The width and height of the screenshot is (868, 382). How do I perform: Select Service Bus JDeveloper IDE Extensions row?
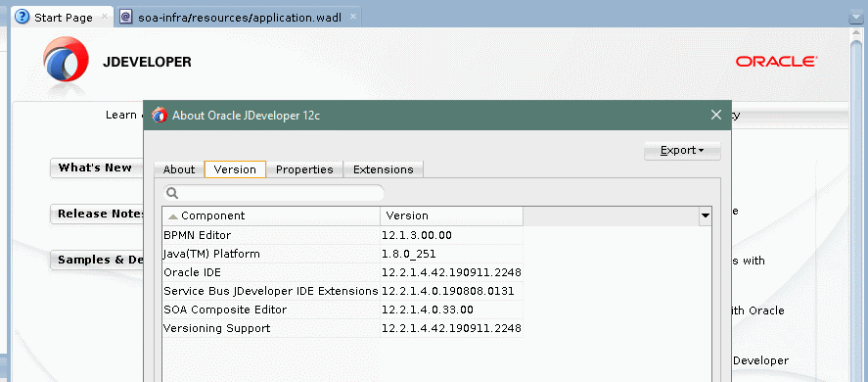click(343, 291)
